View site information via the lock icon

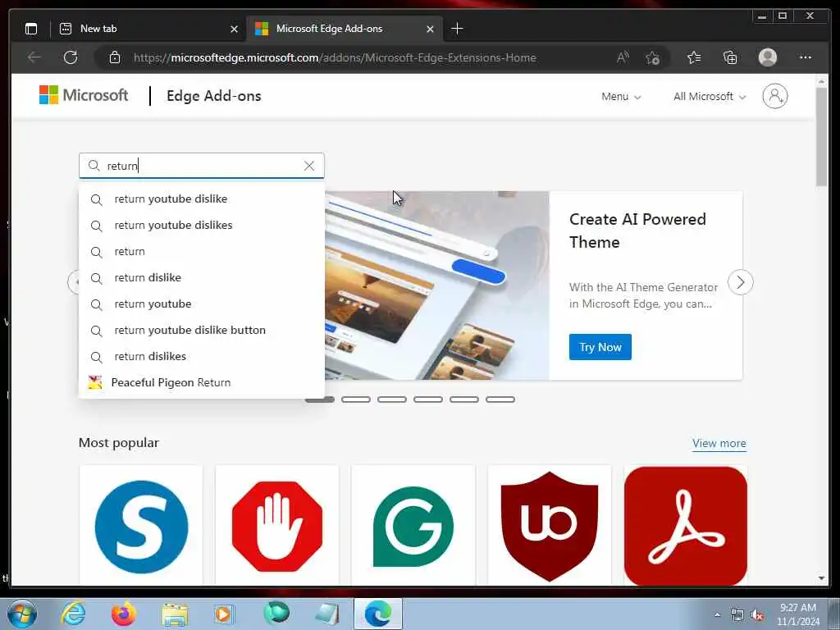[115, 57]
